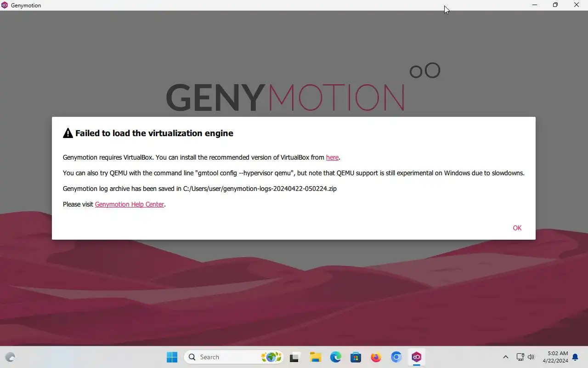Launch Microsoft Edge from the taskbar
588x368 pixels.
pyautogui.click(x=336, y=357)
